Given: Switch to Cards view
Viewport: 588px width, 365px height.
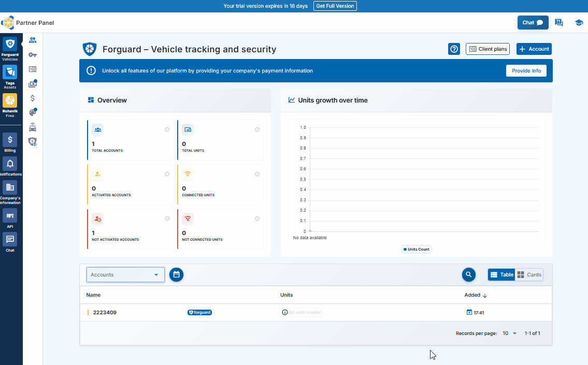Looking at the screenshot, I should click(x=529, y=275).
